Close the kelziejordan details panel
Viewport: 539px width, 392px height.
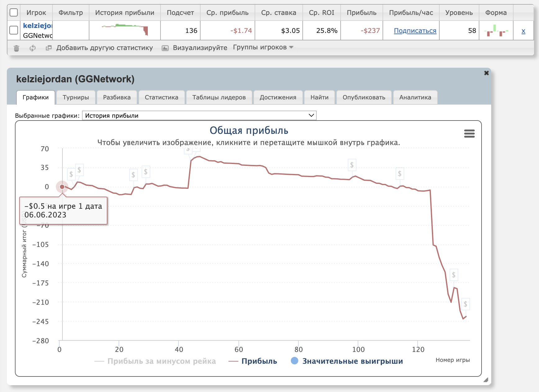click(486, 73)
